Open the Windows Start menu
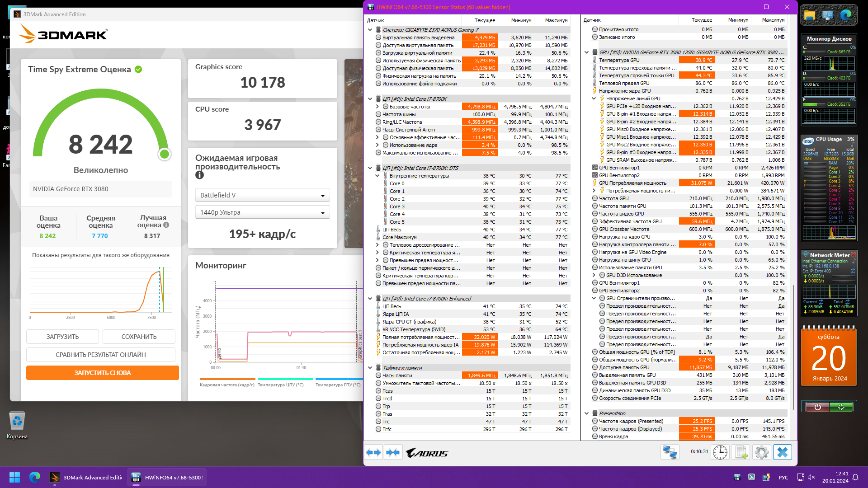Image resolution: width=868 pixels, height=488 pixels. tap(14, 477)
